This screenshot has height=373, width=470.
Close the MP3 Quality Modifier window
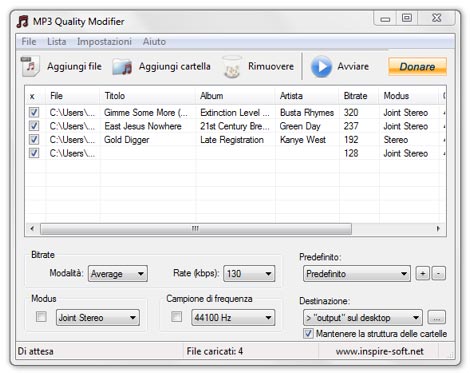pyautogui.click(x=436, y=18)
